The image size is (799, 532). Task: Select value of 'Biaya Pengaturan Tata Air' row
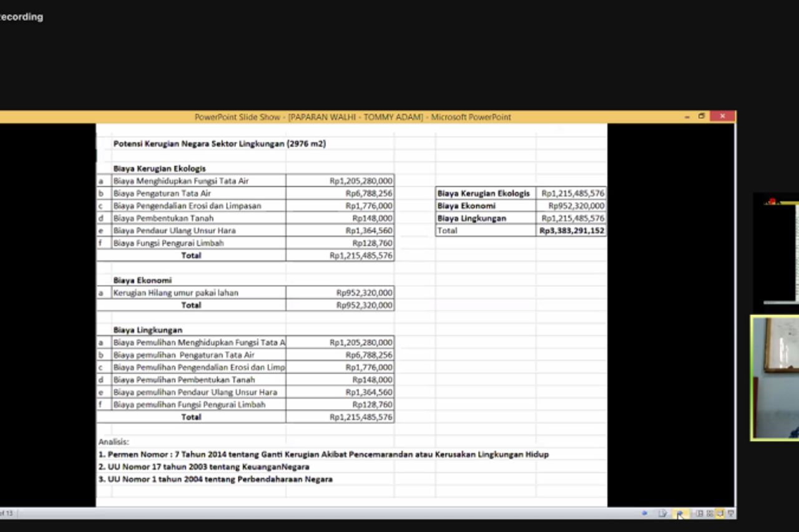point(340,193)
